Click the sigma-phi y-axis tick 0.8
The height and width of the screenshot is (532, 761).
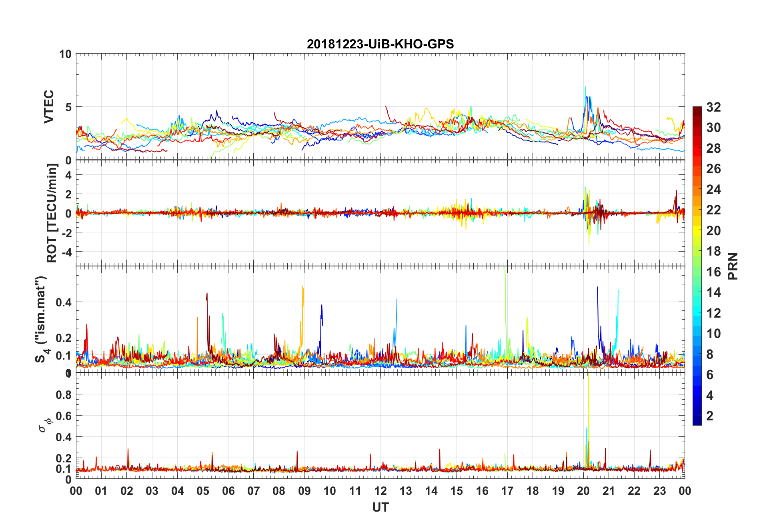click(x=64, y=395)
